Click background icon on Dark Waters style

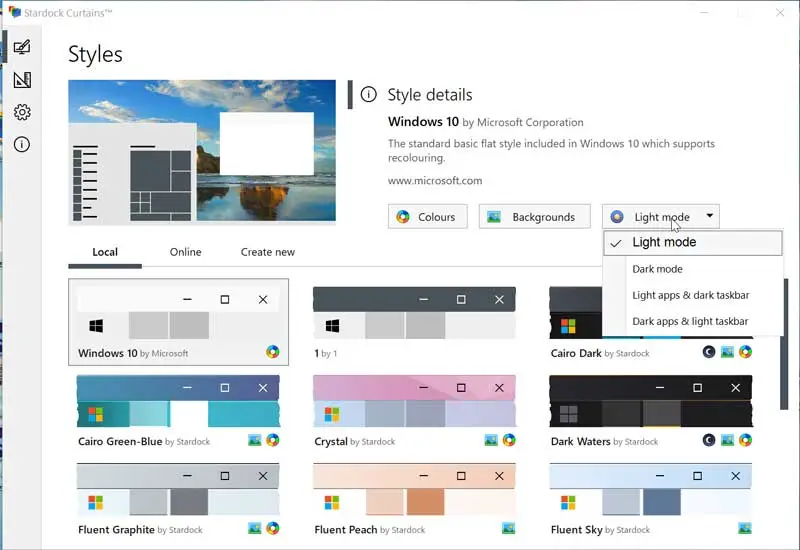[727, 440]
